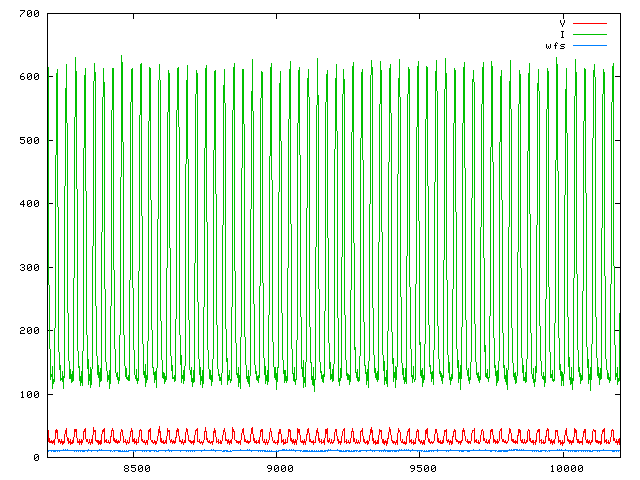This screenshot has height=480, width=640.
Task: Click the 9000 x-axis tick label
Action: [279, 468]
